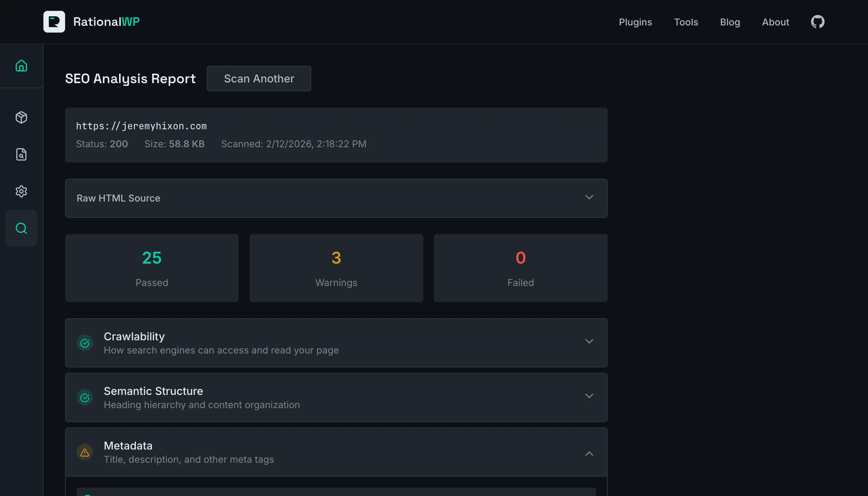
Task: Open the GitHub icon in the header
Action: click(x=817, y=21)
